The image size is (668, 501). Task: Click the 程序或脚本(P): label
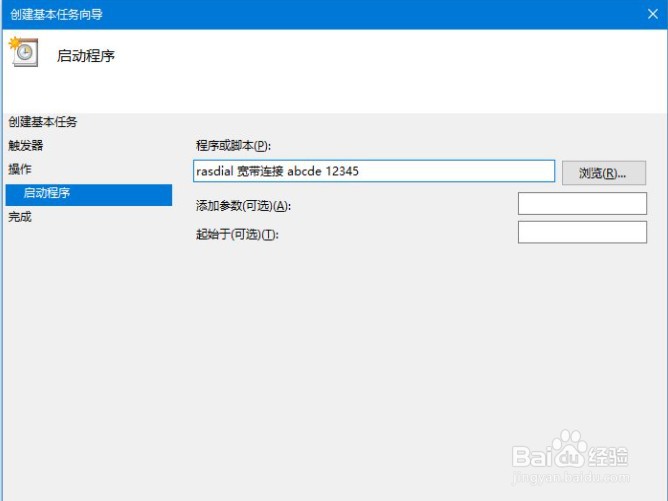pyautogui.click(x=233, y=146)
